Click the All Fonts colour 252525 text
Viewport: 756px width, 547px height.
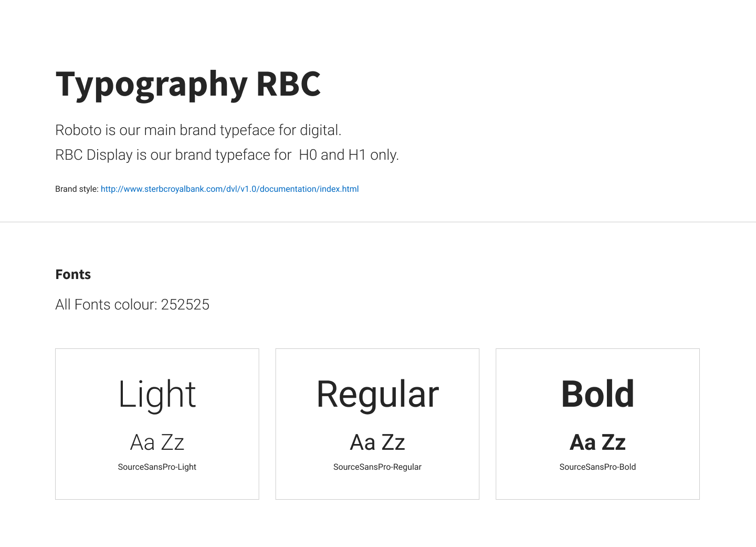132,305
